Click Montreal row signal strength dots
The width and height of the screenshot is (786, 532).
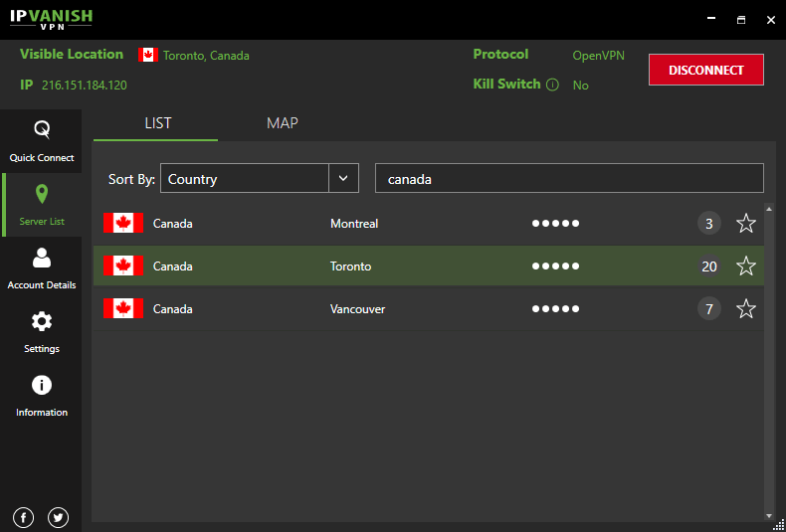[x=555, y=224]
